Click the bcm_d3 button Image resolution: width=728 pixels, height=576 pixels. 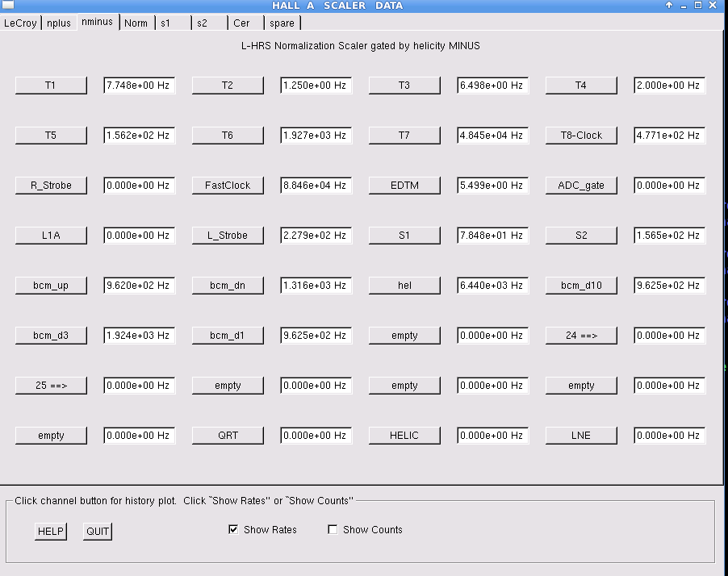[x=51, y=336]
